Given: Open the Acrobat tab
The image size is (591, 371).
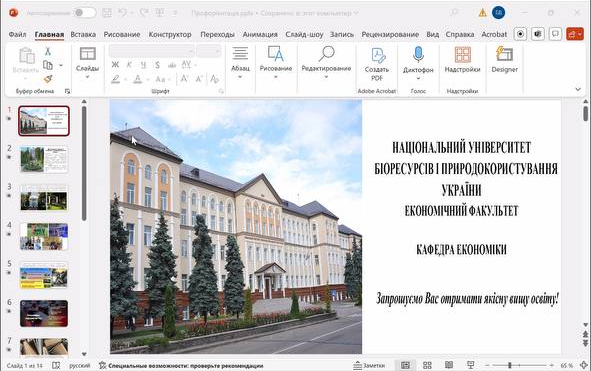Looking at the screenshot, I should (x=494, y=34).
